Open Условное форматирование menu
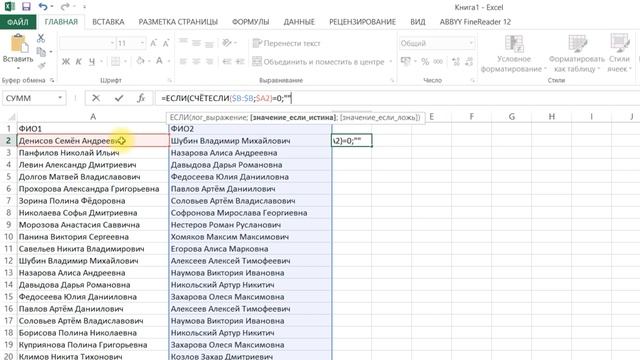The width and height of the screenshot is (640, 360). click(513, 54)
